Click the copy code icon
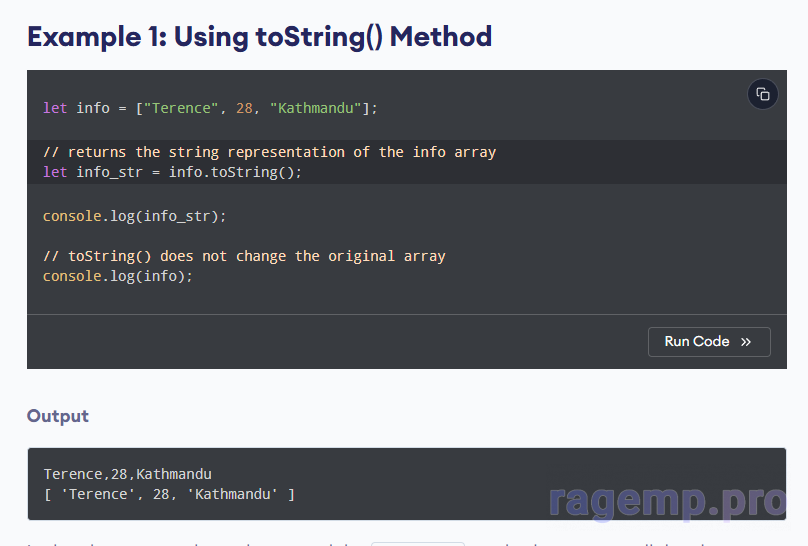Image resolution: width=808 pixels, height=546 pixels. [763, 94]
